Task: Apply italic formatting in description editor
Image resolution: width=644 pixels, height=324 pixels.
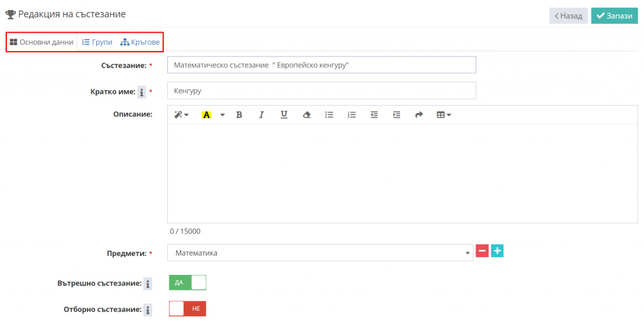Action: (262, 115)
